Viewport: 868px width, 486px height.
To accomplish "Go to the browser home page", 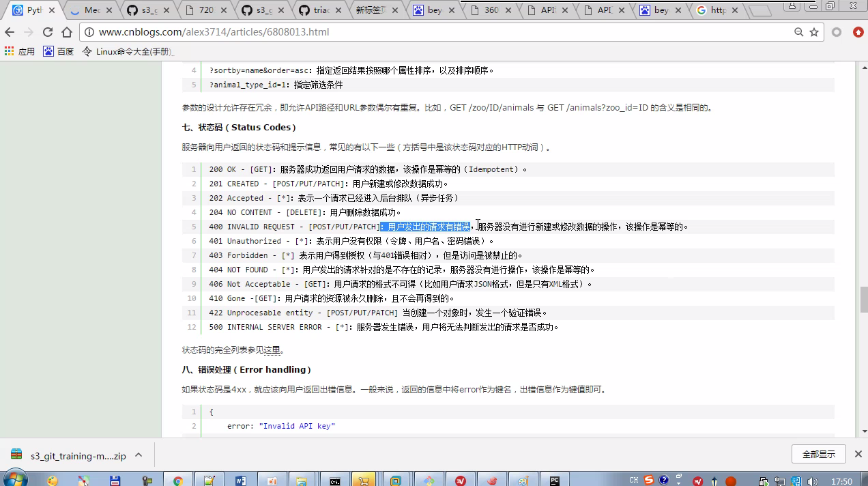I will click(67, 32).
